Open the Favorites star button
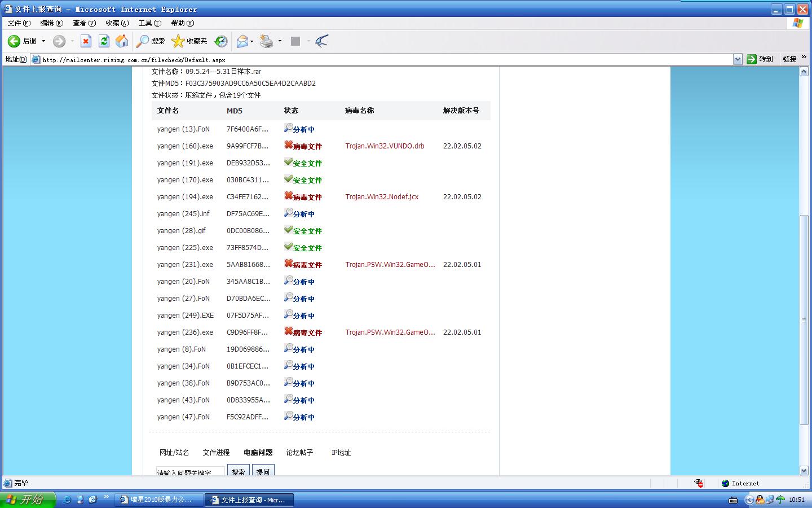This screenshot has width=812, height=508. [189, 41]
